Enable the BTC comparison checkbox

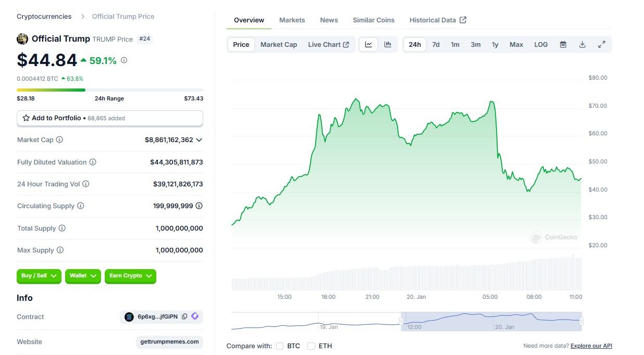point(280,346)
